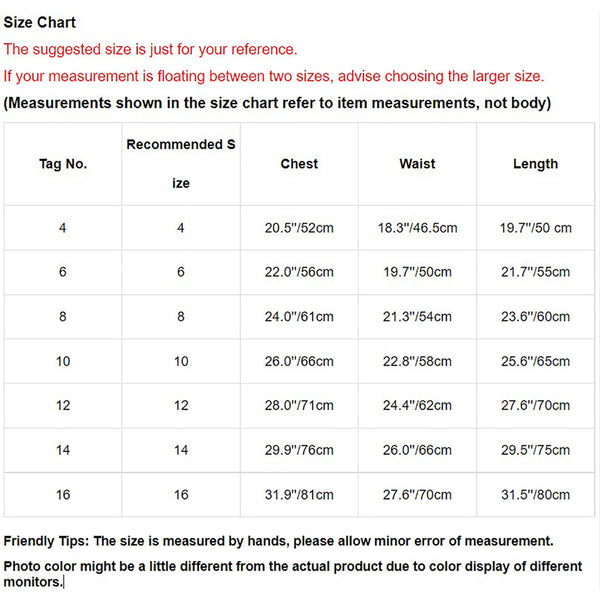
Task: Select the 24.4"/62cm waist cell
Action: (417, 405)
